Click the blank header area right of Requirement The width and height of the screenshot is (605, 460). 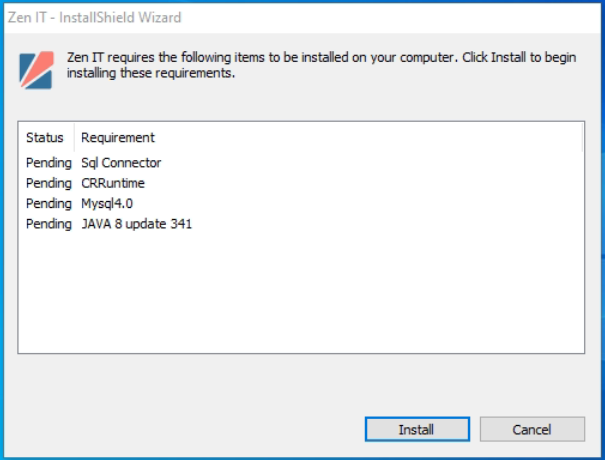(x=370, y=137)
